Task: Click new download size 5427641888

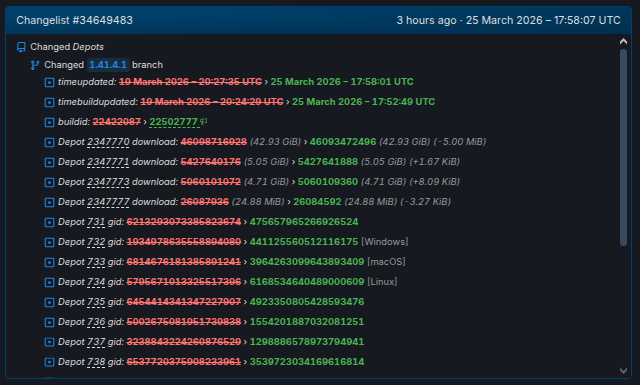Action: pyautogui.click(x=328, y=162)
